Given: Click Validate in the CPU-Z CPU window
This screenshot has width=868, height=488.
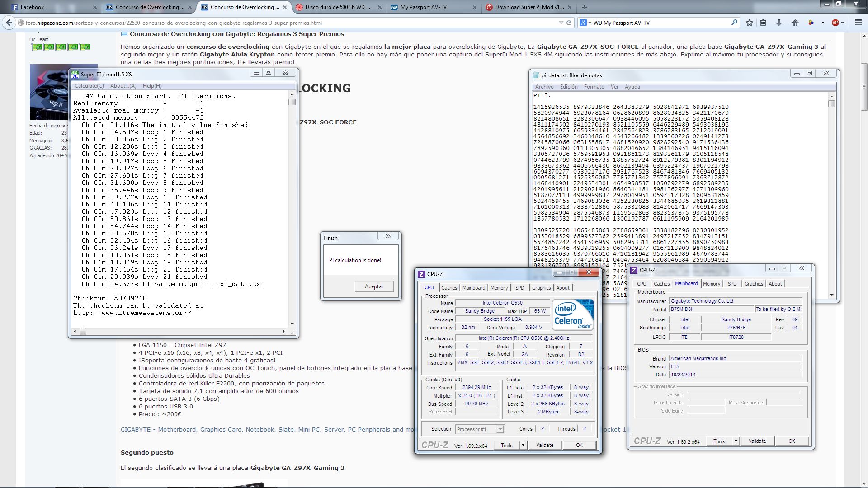Looking at the screenshot, I should pos(544,445).
